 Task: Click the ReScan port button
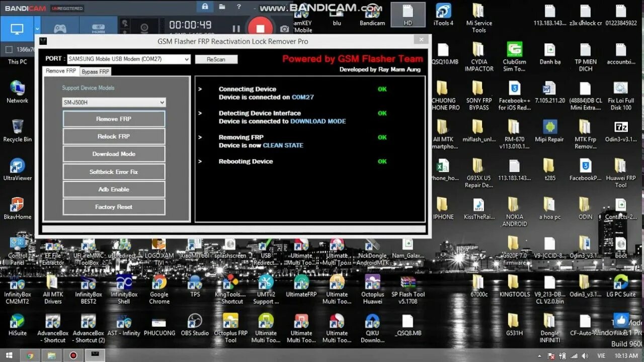tap(216, 59)
